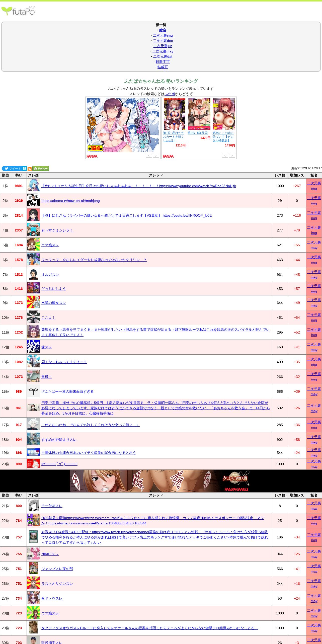The image size is (322, 644).
Task: Click the Tweet button
Action: (x=12, y=169)
